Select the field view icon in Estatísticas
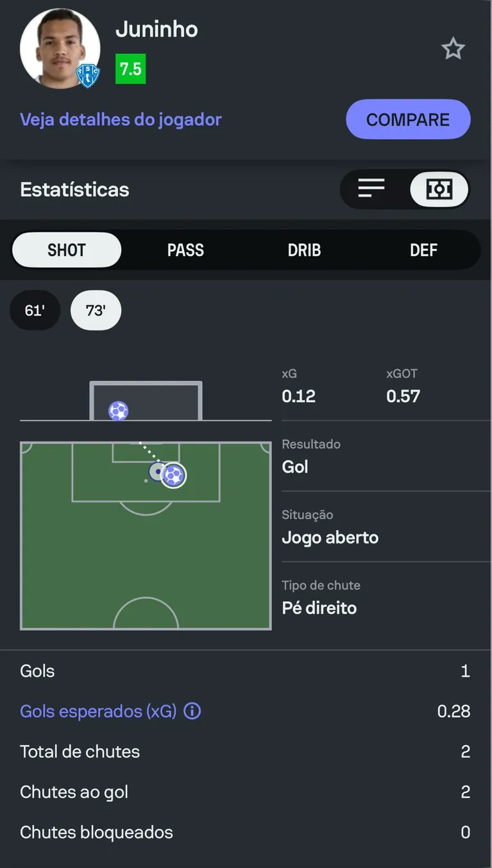Viewport: 492px width, 868px height. point(439,189)
